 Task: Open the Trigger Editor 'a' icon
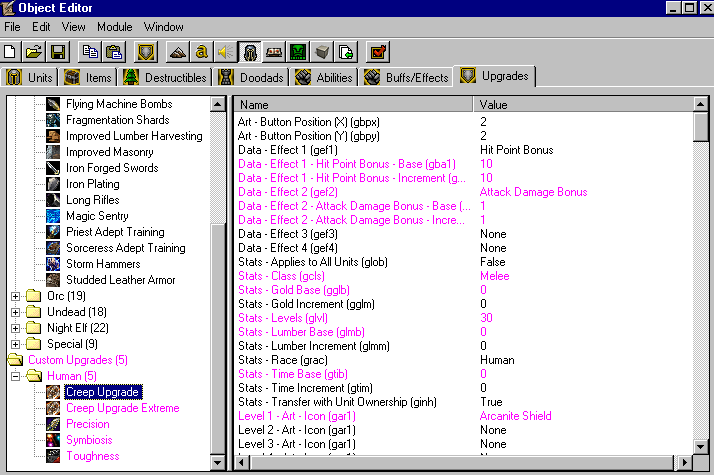(201, 52)
